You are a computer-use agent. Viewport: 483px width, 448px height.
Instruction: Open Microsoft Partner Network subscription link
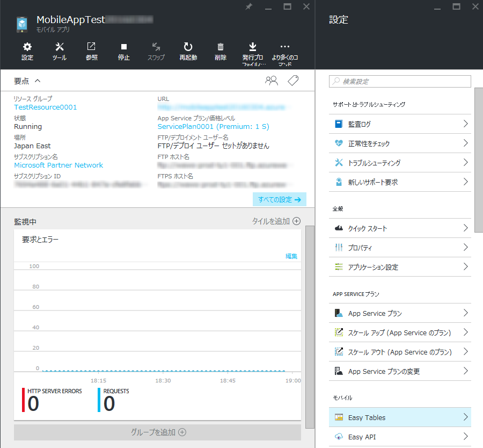(58, 165)
